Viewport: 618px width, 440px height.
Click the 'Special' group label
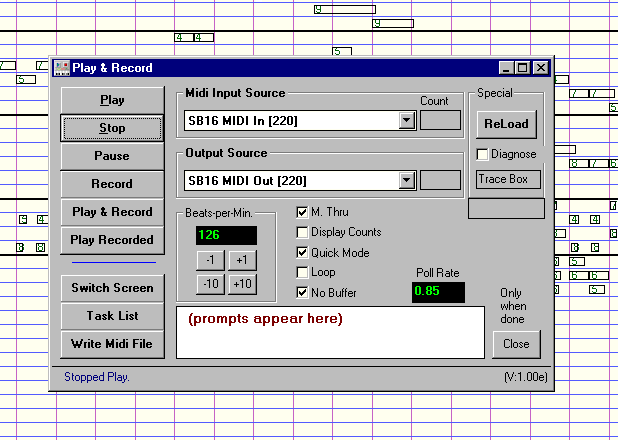click(x=495, y=93)
